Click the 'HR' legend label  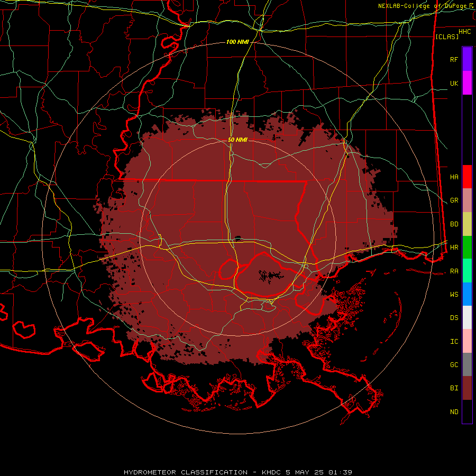[x=454, y=248]
